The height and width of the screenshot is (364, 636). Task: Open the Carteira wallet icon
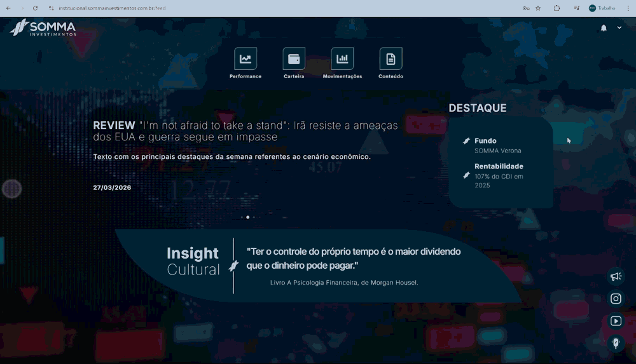(294, 59)
